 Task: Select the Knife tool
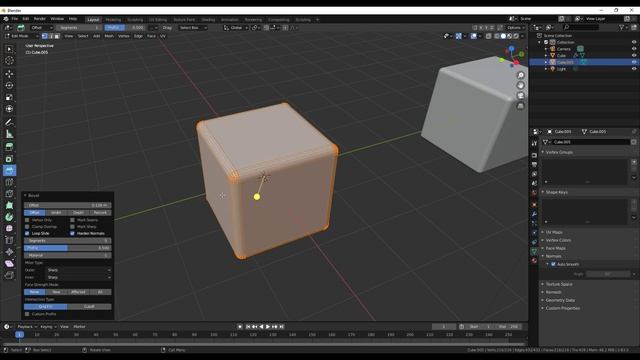pyautogui.click(x=9, y=194)
